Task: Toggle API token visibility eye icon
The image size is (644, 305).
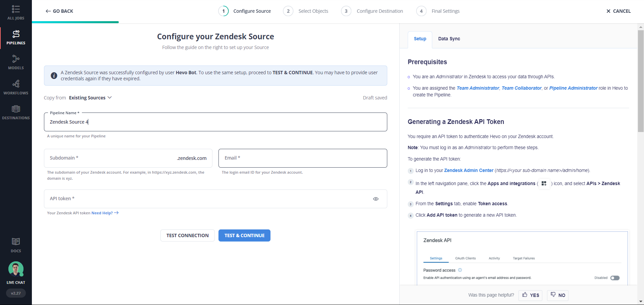Action: pos(376,199)
